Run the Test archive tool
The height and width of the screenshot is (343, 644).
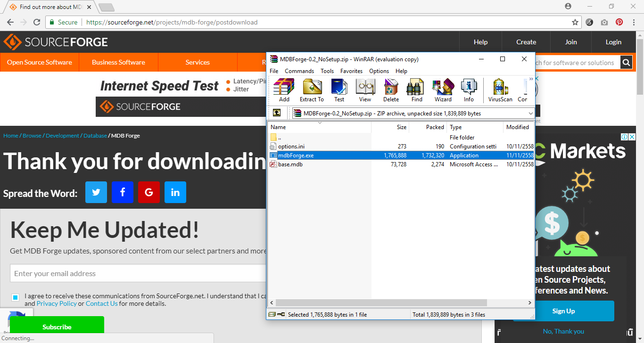tap(339, 90)
